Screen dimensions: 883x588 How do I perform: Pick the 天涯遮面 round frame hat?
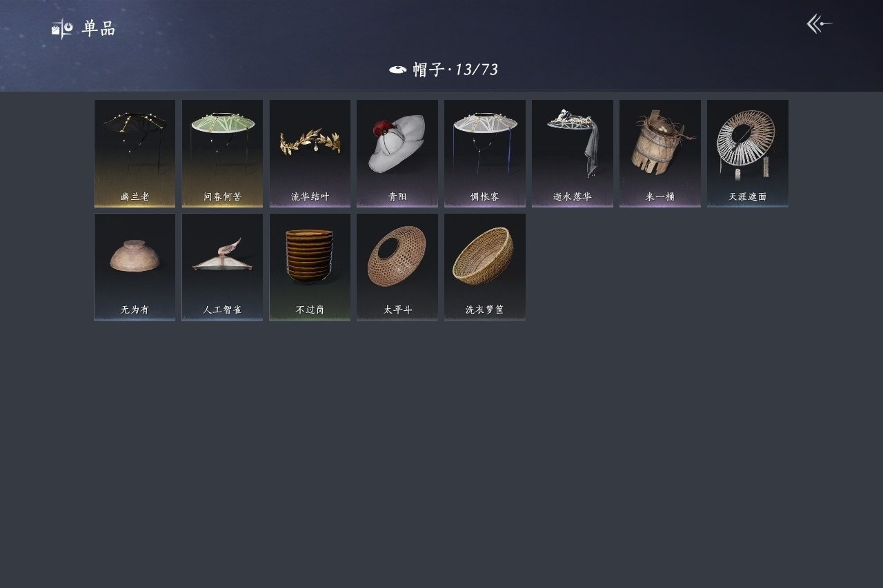tap(748, 154)
